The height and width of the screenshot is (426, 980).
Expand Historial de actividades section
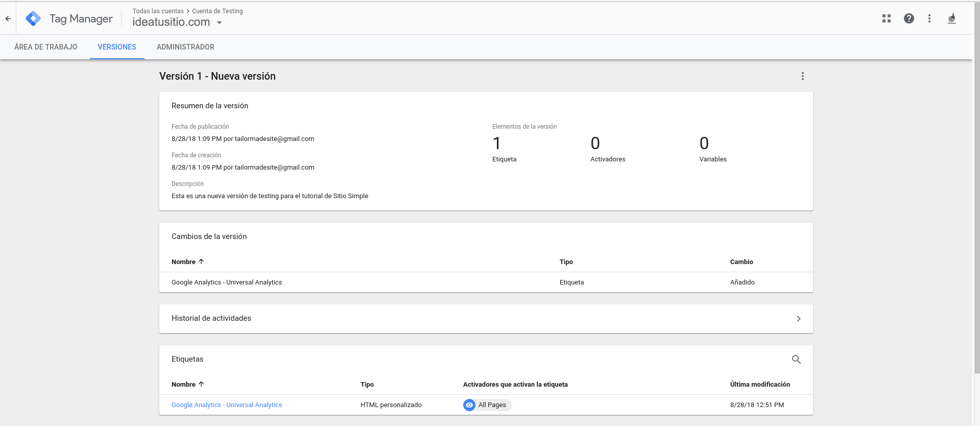click(798, 319)
